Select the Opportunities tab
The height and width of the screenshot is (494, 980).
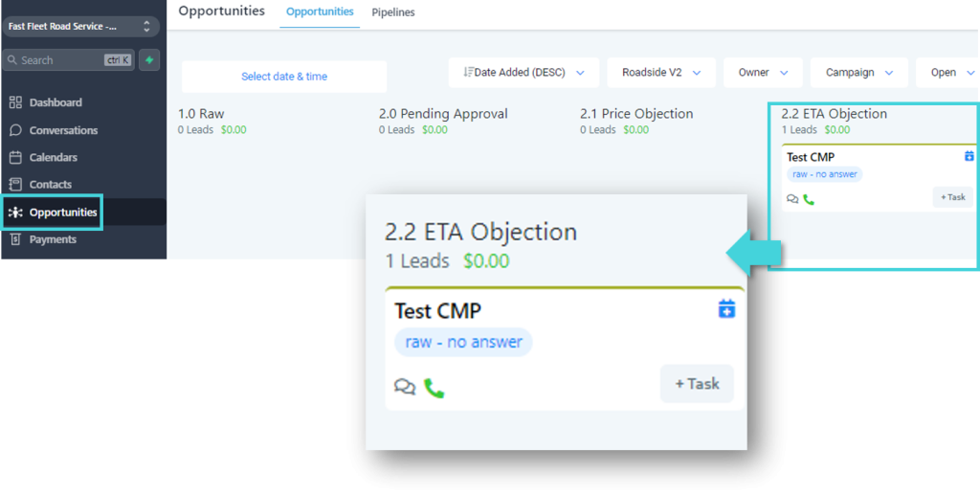pyautogui.click(x=320, y=12)
